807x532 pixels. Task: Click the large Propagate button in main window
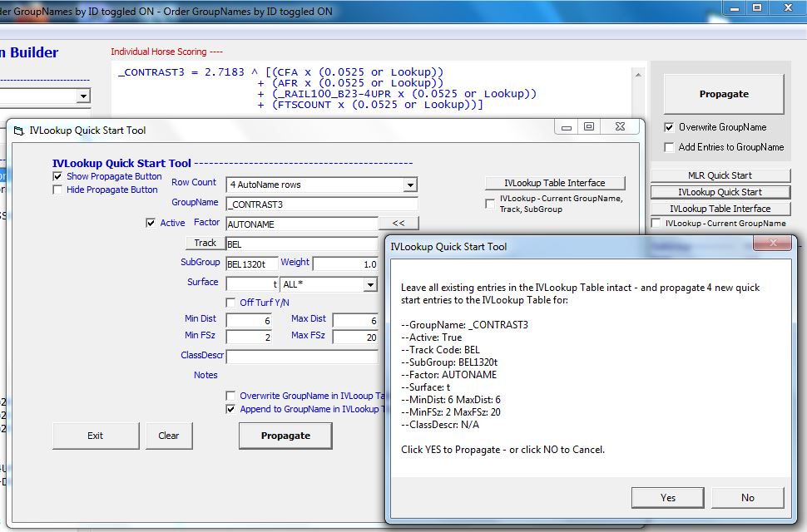(724, 94)
